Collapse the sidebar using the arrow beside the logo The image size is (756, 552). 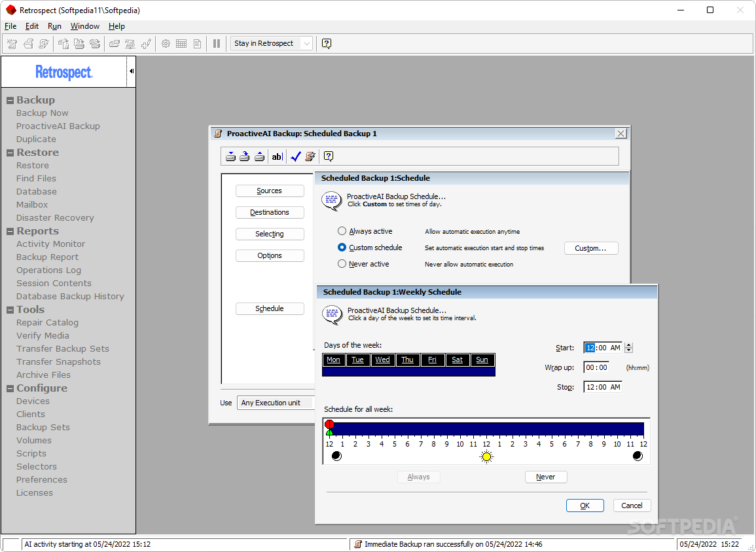pos(131,71)
